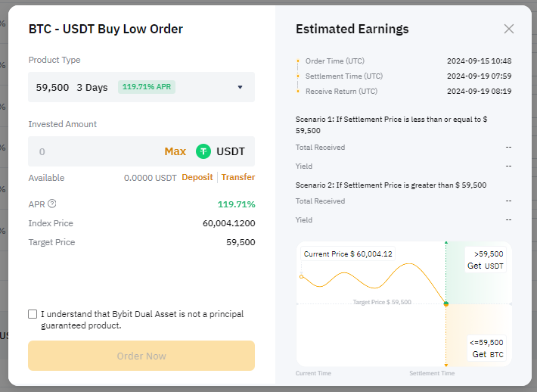The width and height of the screenshot is (537, 392).
Task: Tick the not principal guaranteed checkbox
Action: 33,314
